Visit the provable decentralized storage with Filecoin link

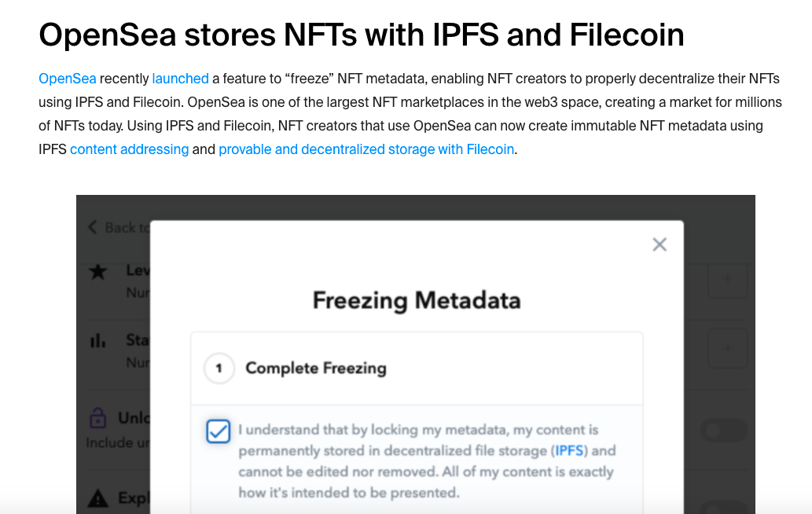(x=366, y=149)
